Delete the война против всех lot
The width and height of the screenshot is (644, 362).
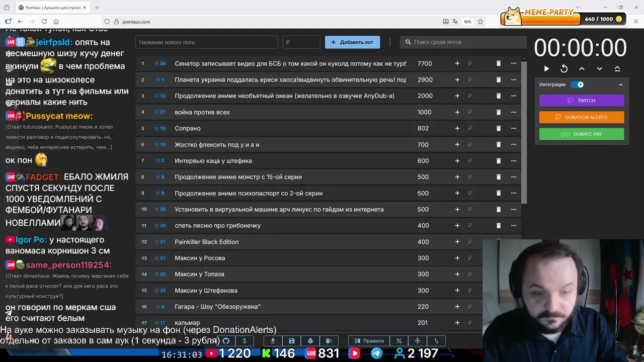point(499,112)
